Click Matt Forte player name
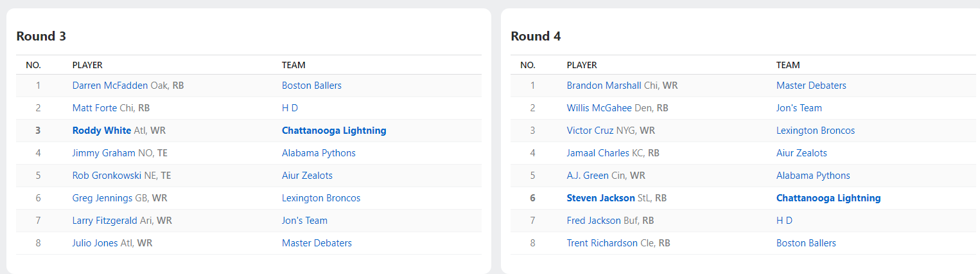This screenshot has height=274, width=980. (94, 108)
